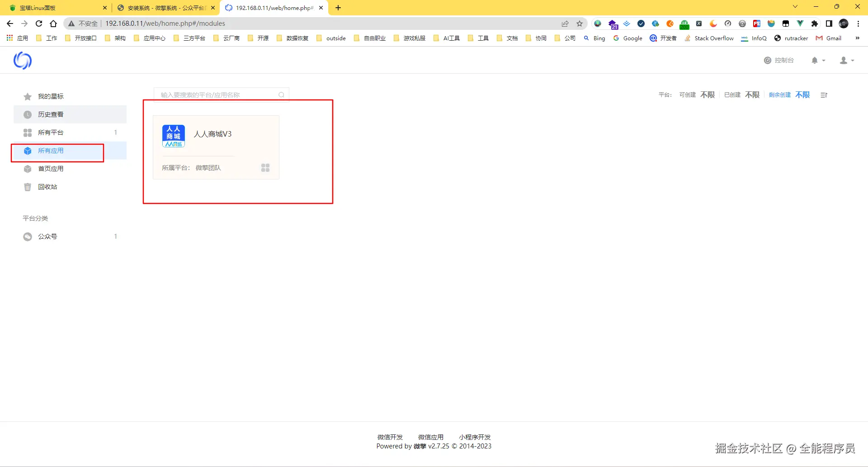The width and height of the screenshot is (868, 467).
Task: Open the browser home page
Action: pos(53,24)
